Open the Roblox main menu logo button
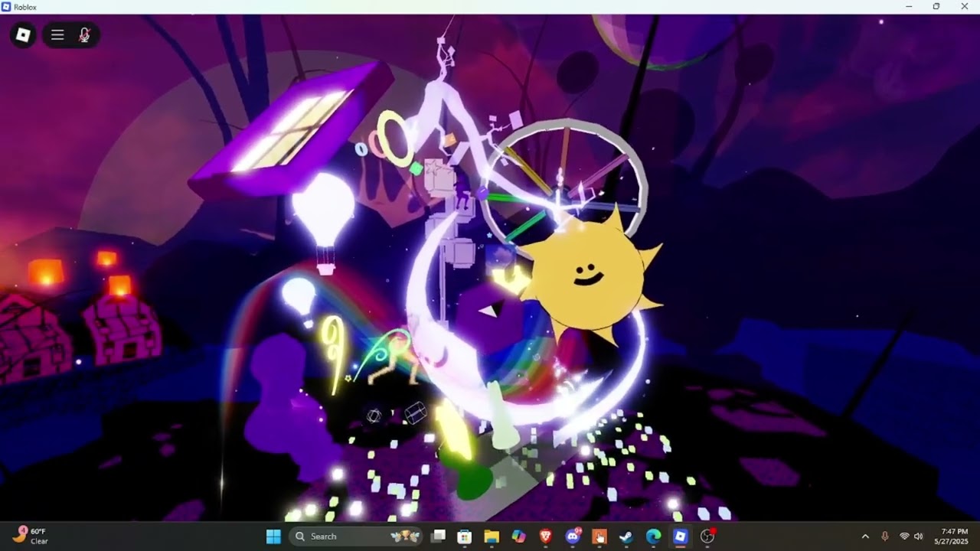The image size is (980, 551). (23, 35)
